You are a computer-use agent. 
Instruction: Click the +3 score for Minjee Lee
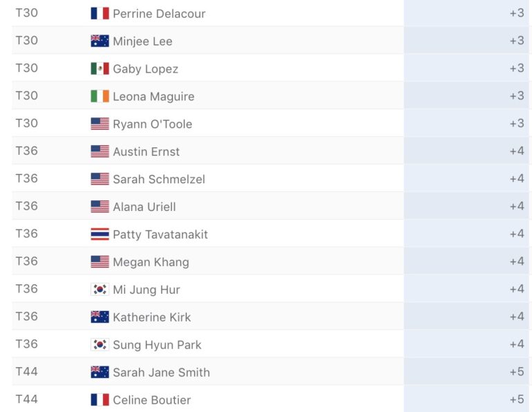(x=517, y=41)
